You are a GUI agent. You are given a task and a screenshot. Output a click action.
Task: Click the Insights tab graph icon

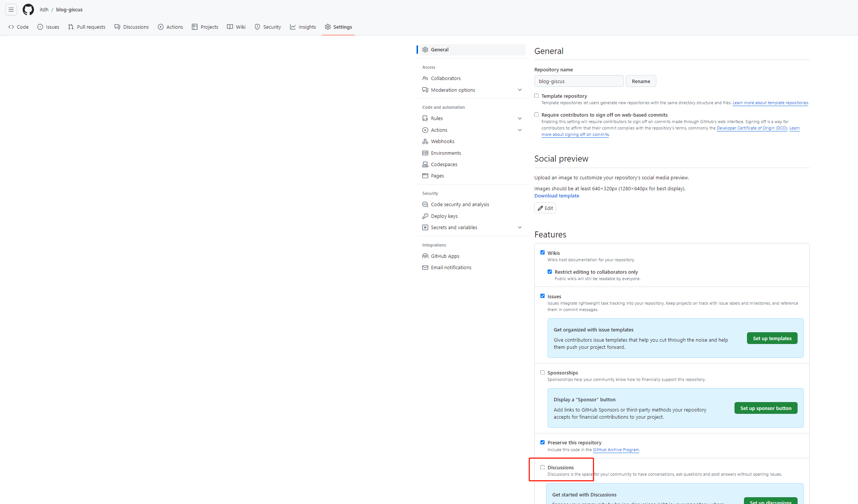click(x=293, y=27)
